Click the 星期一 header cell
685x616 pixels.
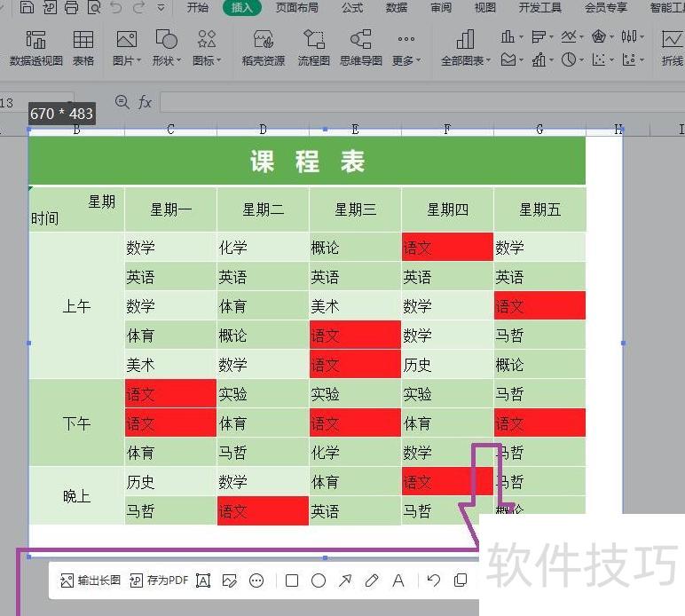click(x=171, y=209)
